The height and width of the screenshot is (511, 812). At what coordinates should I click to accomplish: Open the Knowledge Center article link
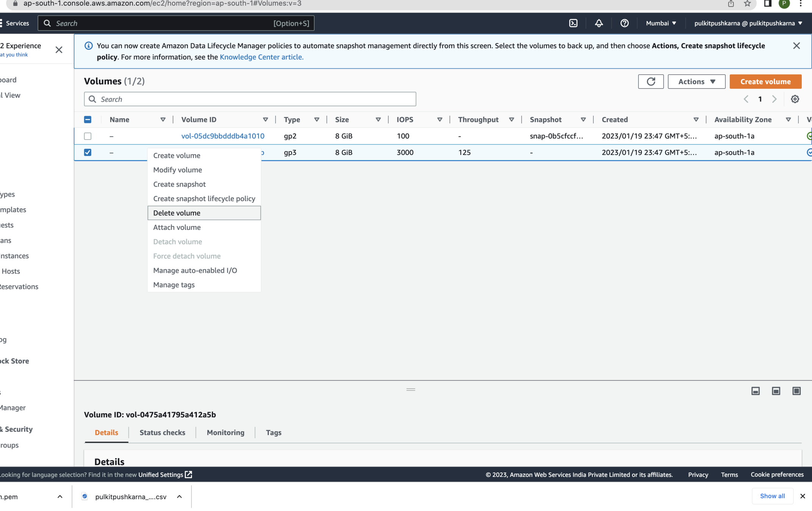[261, 57]
